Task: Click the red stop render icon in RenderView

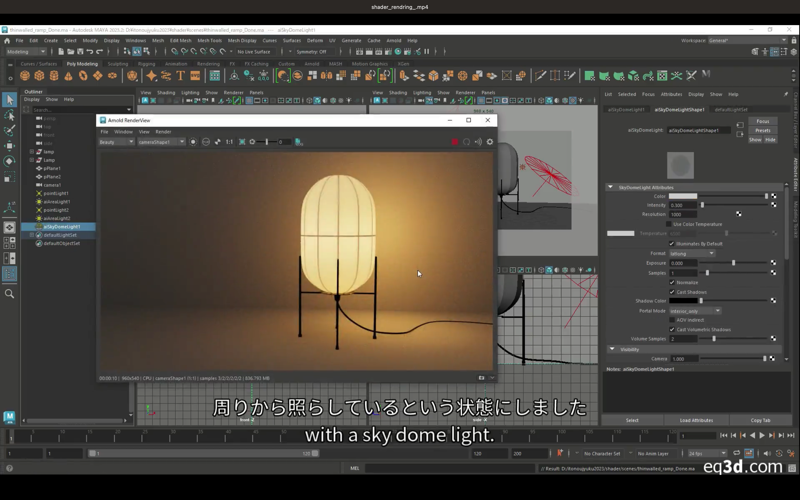Action: [x=454, y=142]
